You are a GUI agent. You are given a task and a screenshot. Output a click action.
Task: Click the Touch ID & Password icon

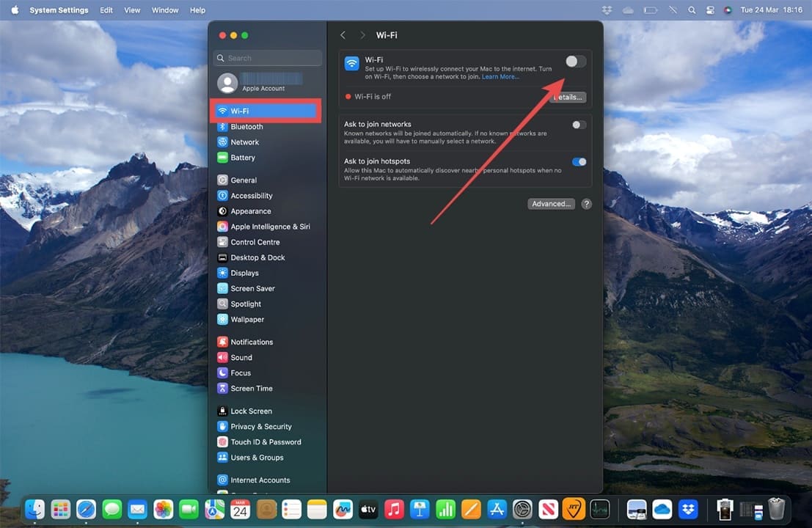point(222,442)
